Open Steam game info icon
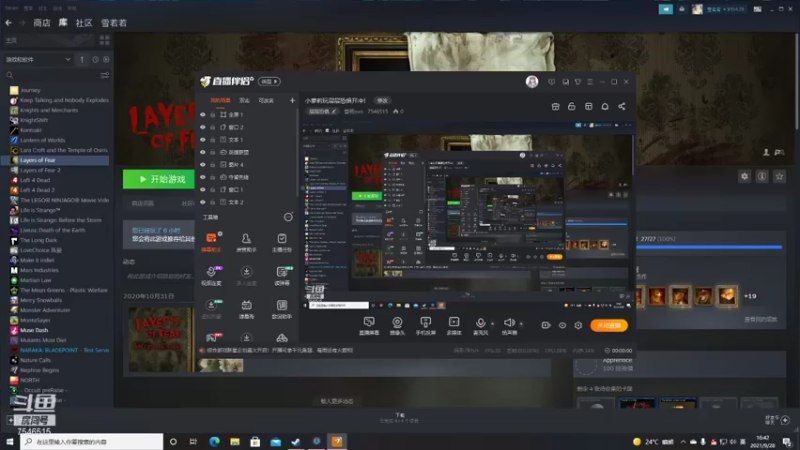The width and height of the screenshot is (800, 450). coord(762,176)
